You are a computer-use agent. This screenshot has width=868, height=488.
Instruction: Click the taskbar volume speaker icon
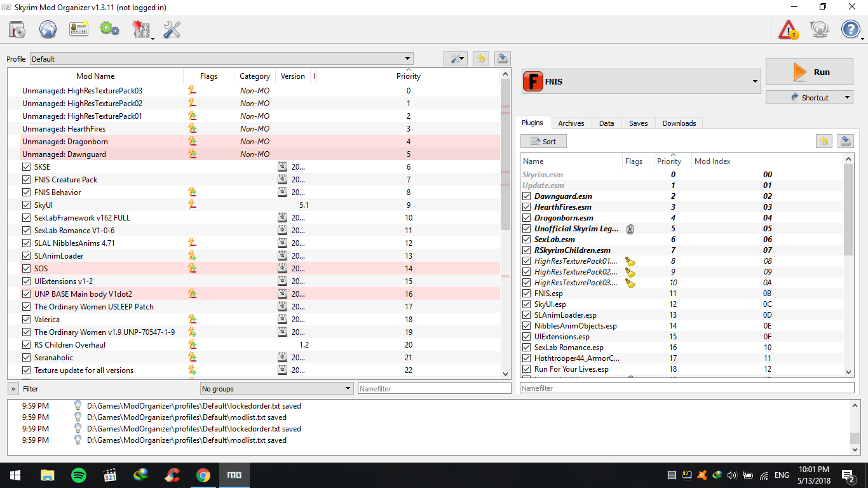[x=731, y=475]
